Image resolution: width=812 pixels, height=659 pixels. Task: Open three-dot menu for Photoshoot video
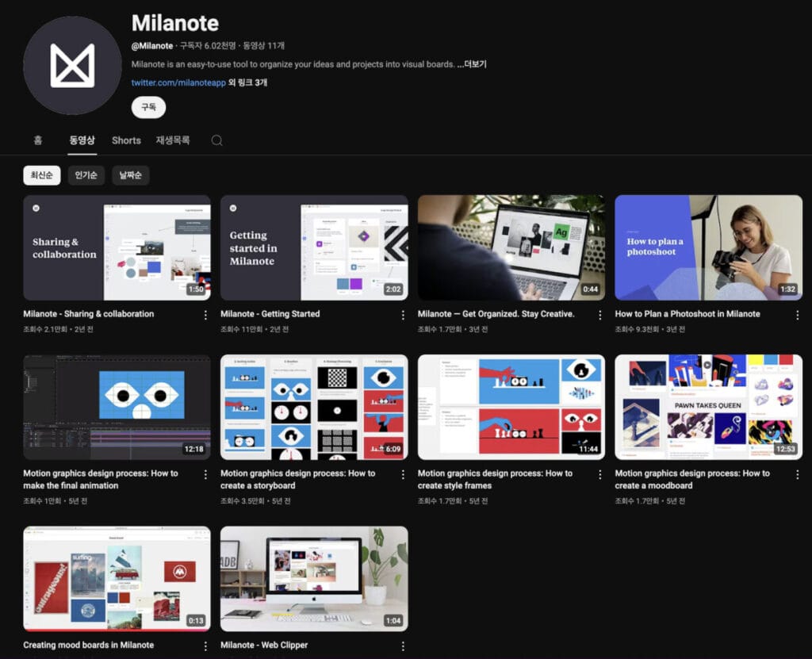click(796, 315)
